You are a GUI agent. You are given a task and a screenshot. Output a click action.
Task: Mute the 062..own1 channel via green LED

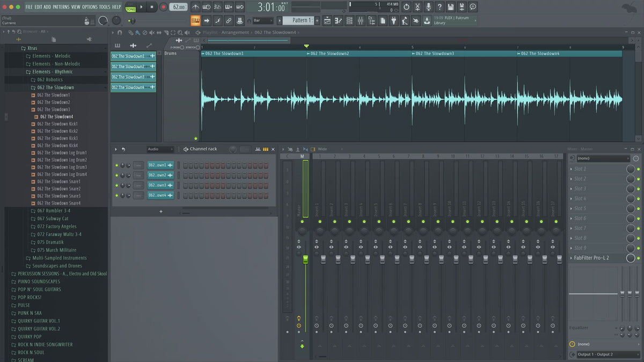click(116, 165)
